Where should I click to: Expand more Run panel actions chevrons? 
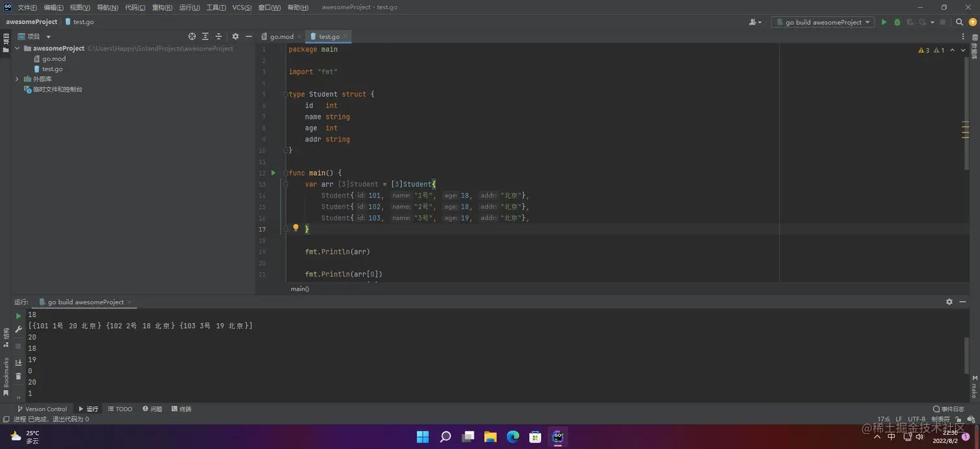(18, 396)
